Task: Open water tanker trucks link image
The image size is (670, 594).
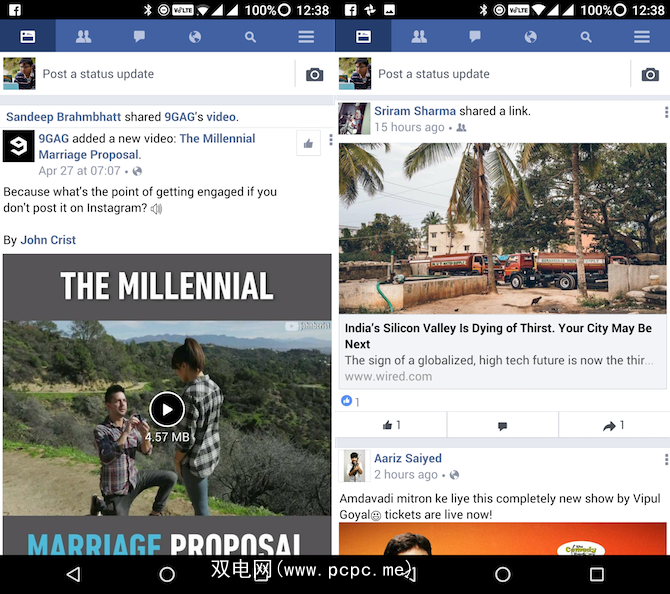Action: tap(502, 228)
